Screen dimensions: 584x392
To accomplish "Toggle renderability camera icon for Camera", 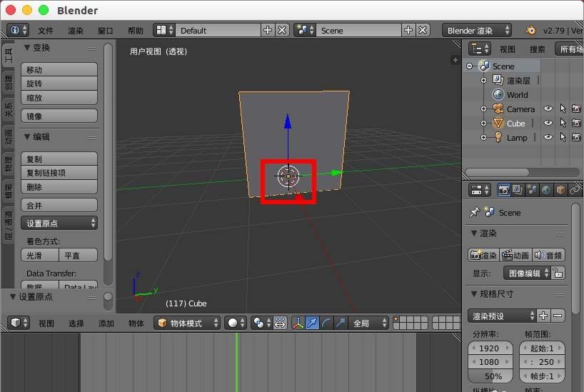I will click(576, 109).
